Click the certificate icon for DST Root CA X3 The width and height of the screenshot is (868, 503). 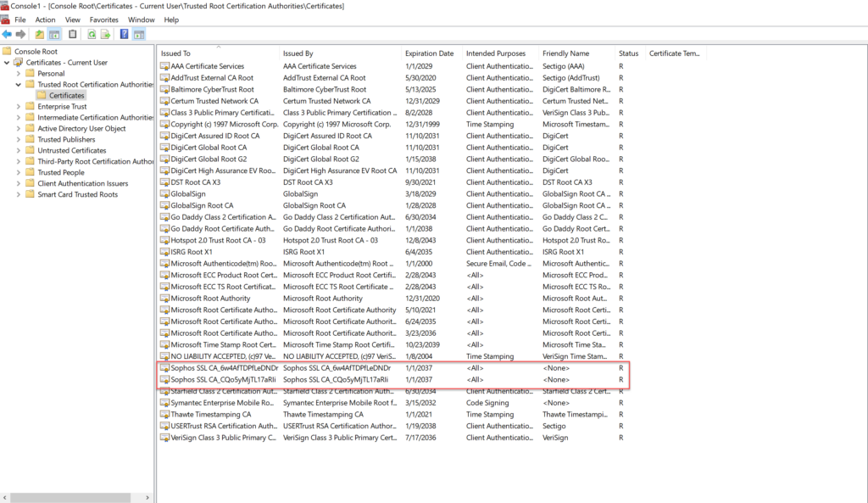(x=164, y=182)
